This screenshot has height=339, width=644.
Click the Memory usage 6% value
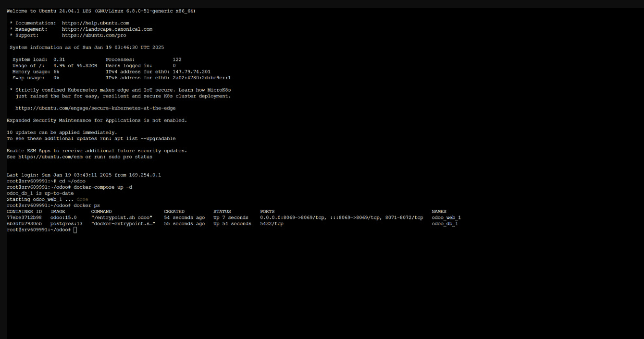[56, 72]
